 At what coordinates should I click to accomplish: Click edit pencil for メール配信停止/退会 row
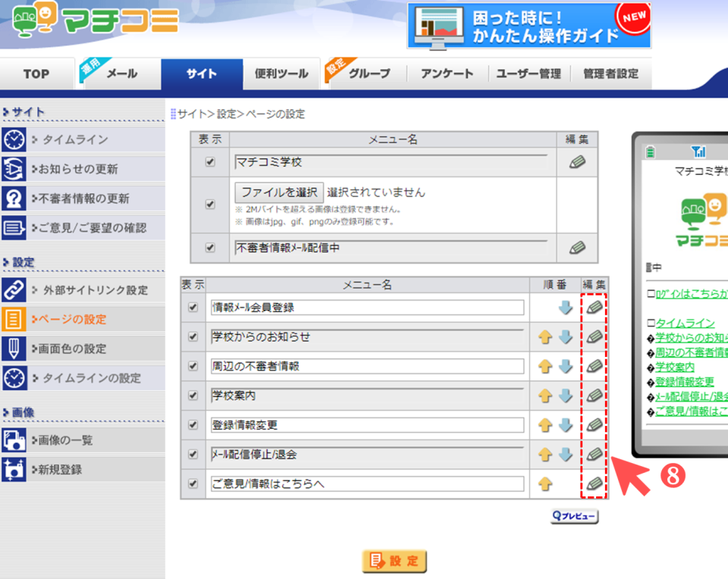click(x=595, y=455)
